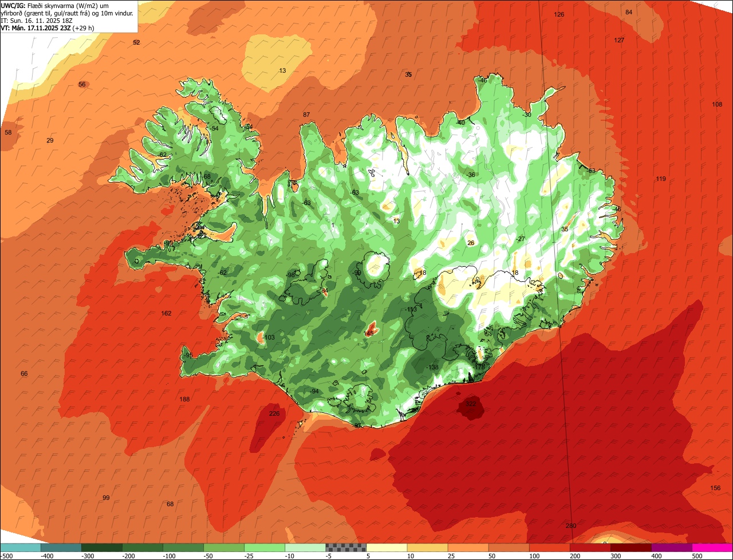The height and width of the screenshot is (560, 733).
Task: Click the value 145 in the red spot
Action: [x=369, y=333]
